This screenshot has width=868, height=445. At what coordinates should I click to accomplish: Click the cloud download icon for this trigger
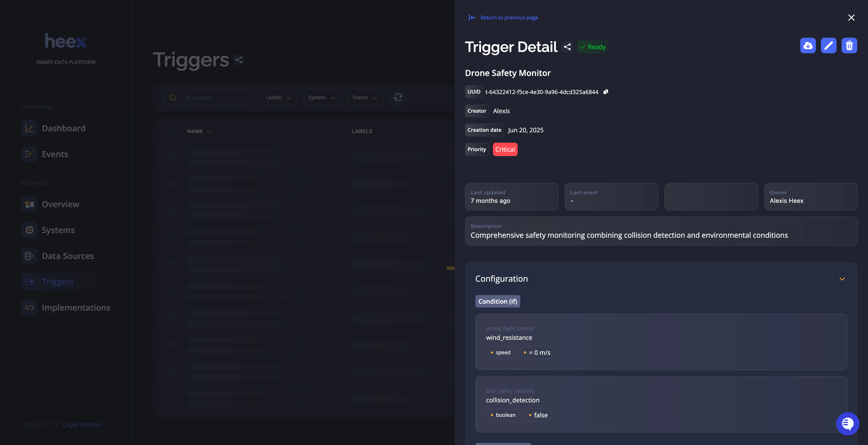(x=808, y=45)
